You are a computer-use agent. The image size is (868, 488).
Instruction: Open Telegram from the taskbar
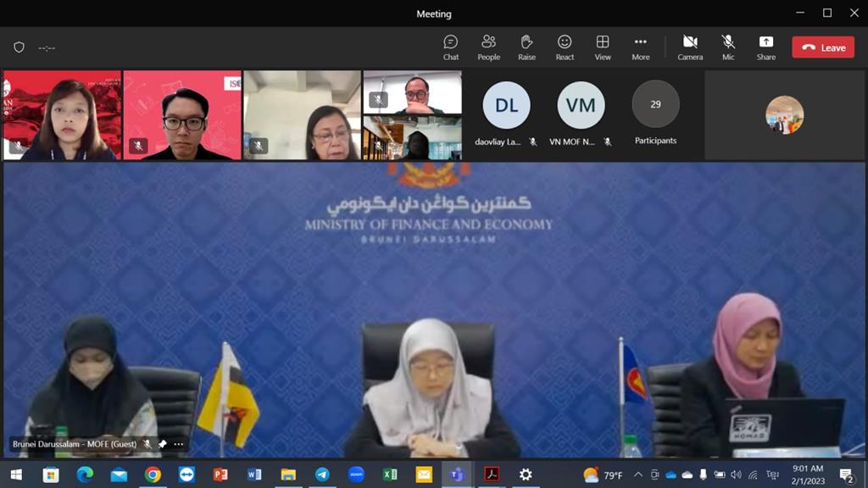tap(322, 474)
